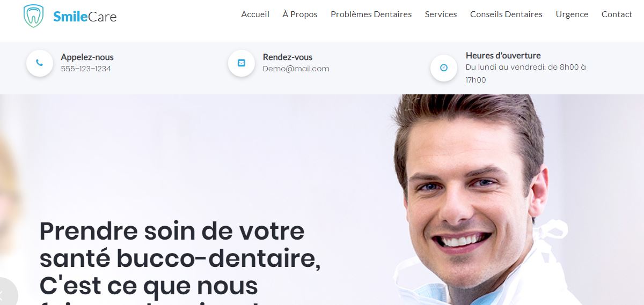The image size is (644, 305).
Task: Click the previous slide arrow
Action: (x=4, y=293)
